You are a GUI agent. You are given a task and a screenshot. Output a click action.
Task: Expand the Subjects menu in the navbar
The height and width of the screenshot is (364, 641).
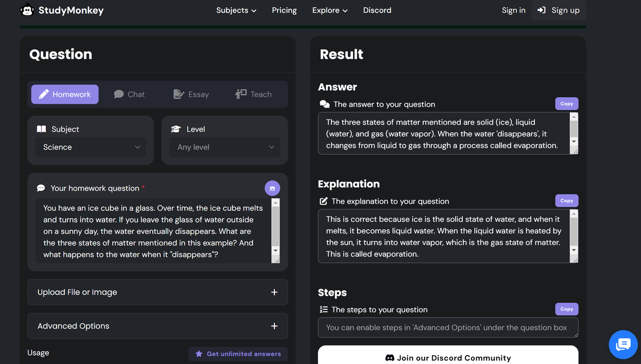coord(236,10)
